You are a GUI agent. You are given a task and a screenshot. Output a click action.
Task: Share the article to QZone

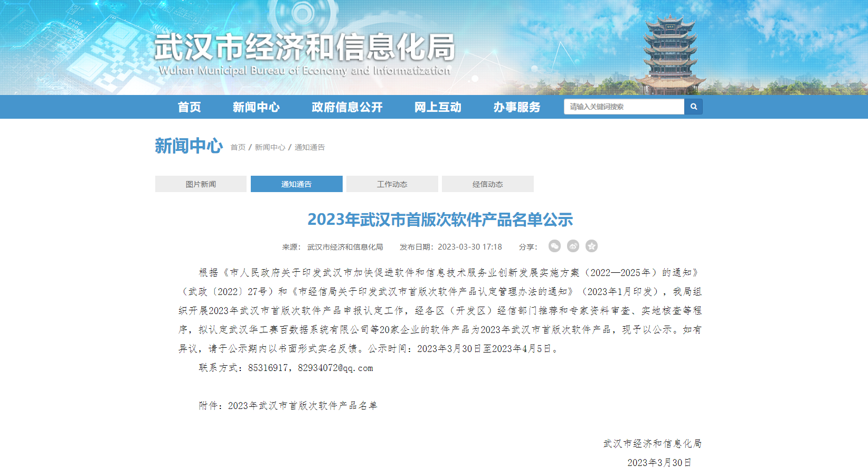592,246
